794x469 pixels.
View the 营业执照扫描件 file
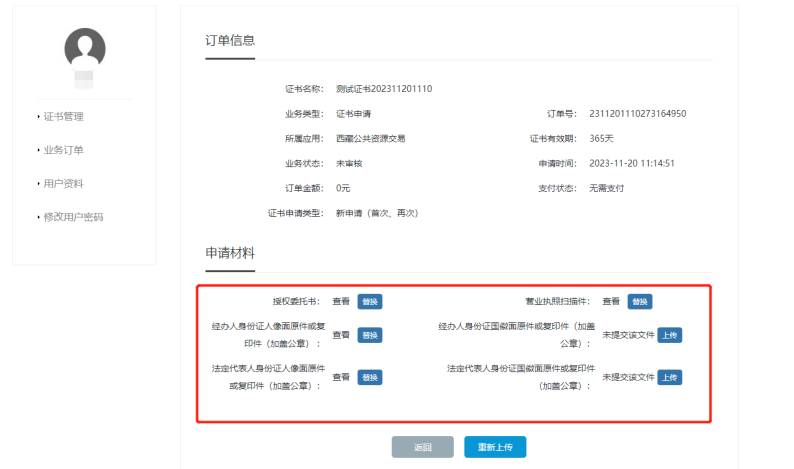coord(611,301)
